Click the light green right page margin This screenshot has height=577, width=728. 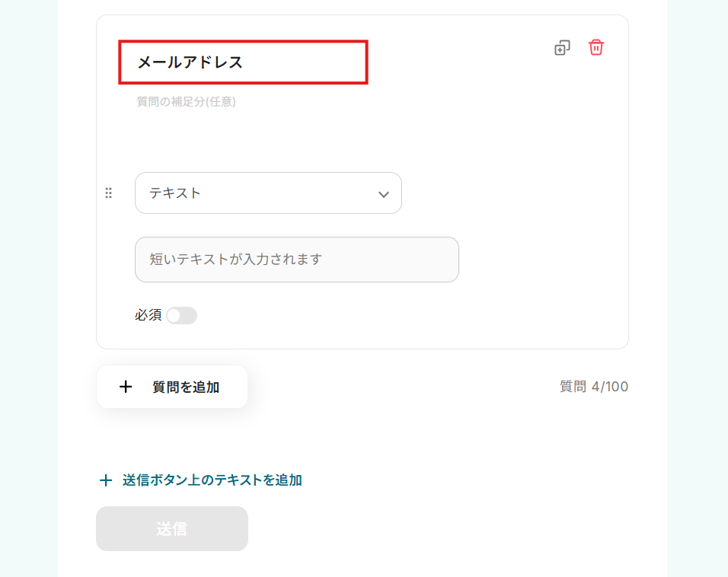tap(698, 289)
